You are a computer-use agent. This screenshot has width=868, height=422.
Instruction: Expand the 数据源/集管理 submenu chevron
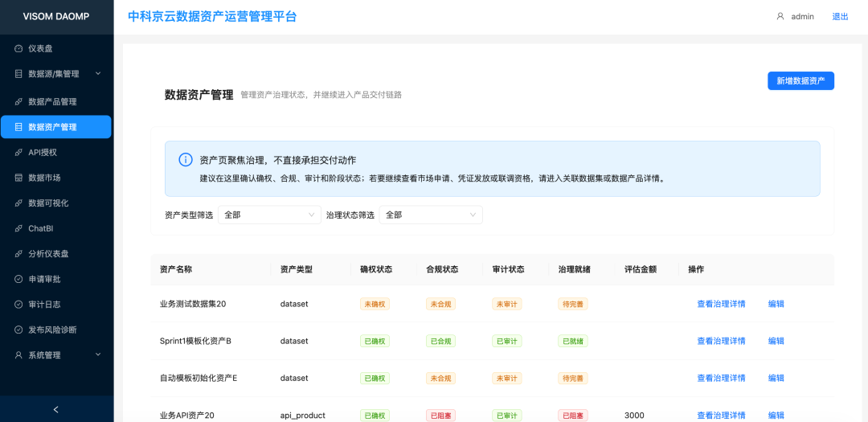[98, 73]
